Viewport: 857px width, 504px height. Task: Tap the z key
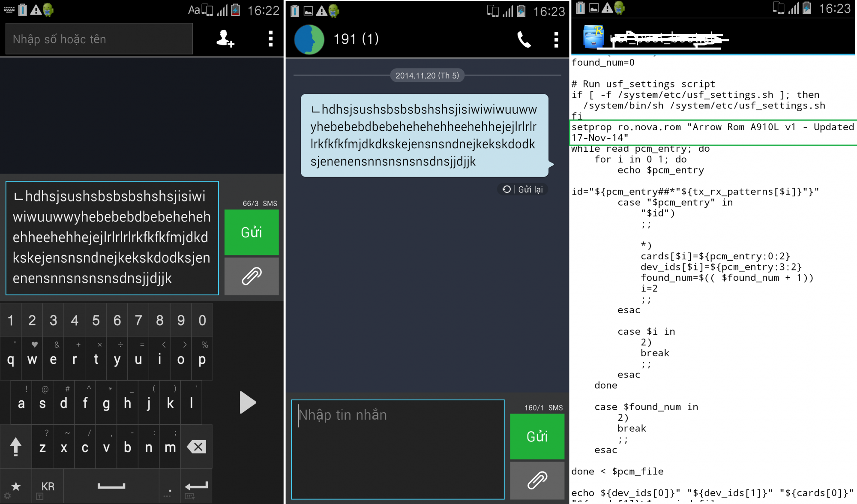click(x=42, y=447)
